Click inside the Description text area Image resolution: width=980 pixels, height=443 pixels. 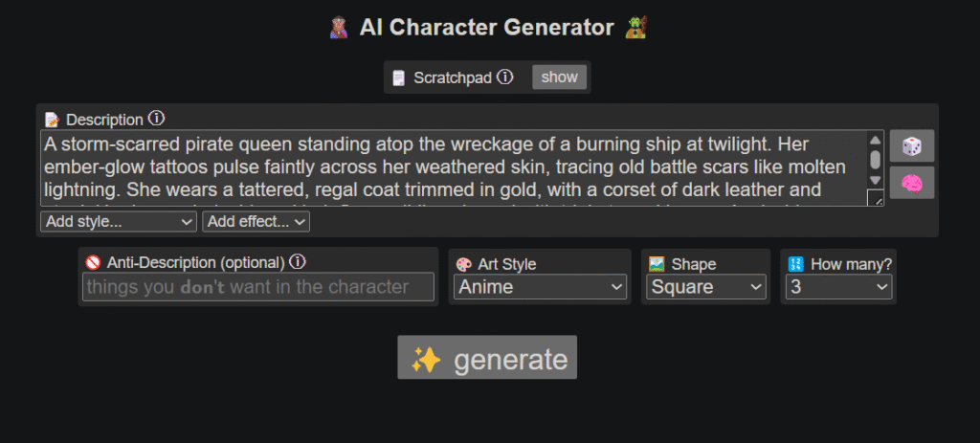click(x=454, y=168)
